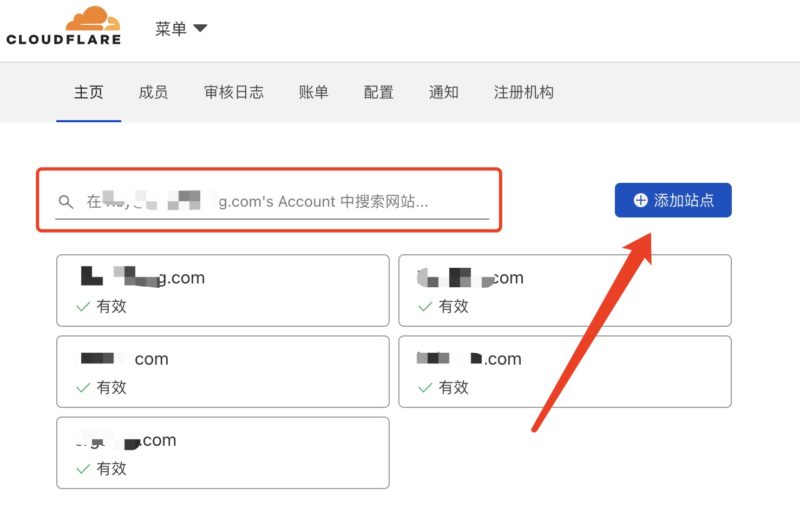Open the first site card ending in g.com

[x=223, y=290]
